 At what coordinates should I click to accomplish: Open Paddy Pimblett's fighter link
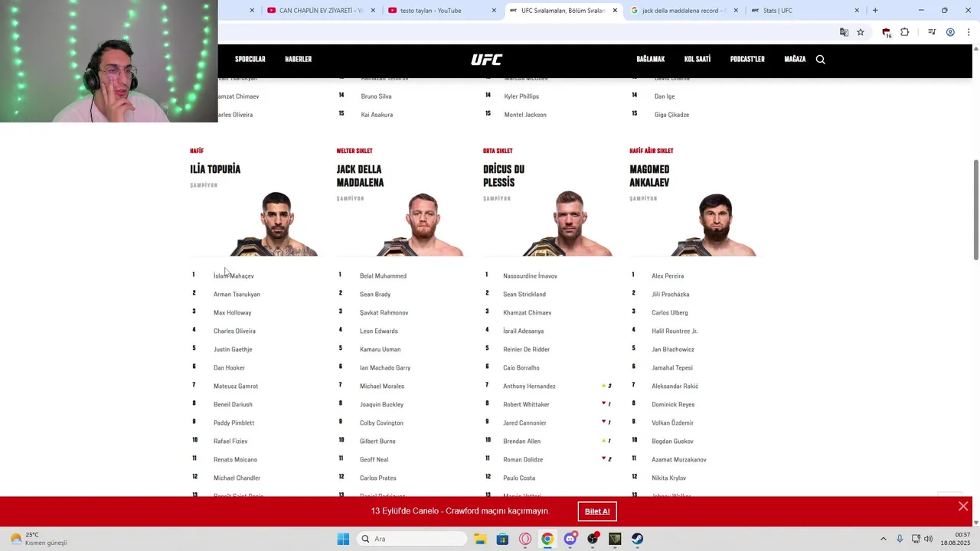234,423
